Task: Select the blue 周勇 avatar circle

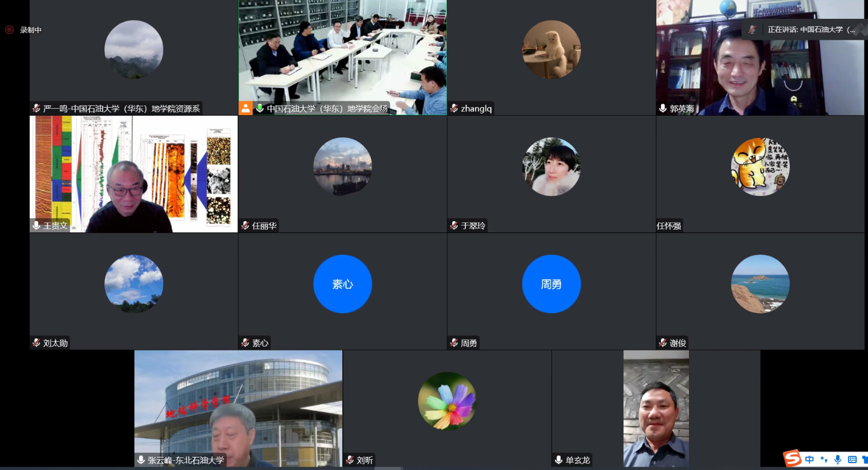Action: pyautogui.click(x=551, y=284)
